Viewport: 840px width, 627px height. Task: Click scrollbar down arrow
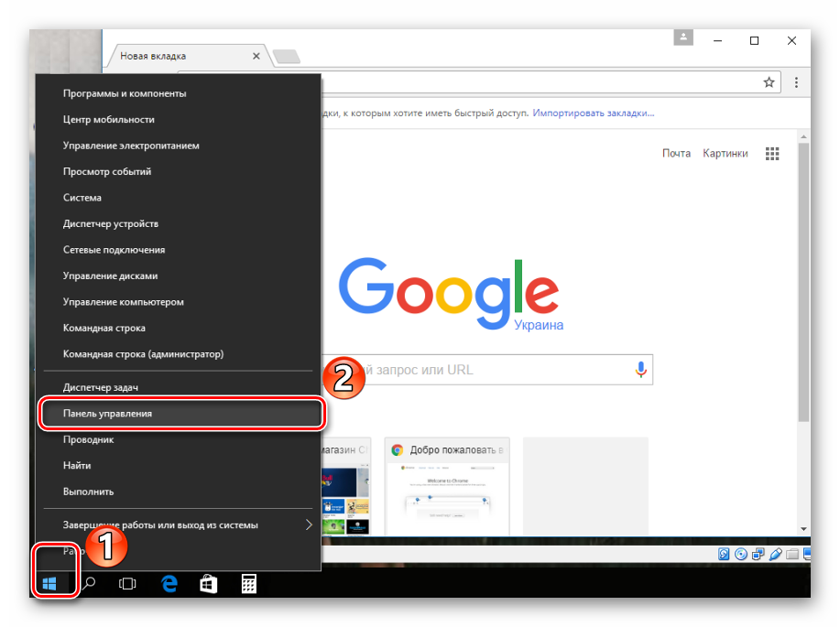(803, 529)
